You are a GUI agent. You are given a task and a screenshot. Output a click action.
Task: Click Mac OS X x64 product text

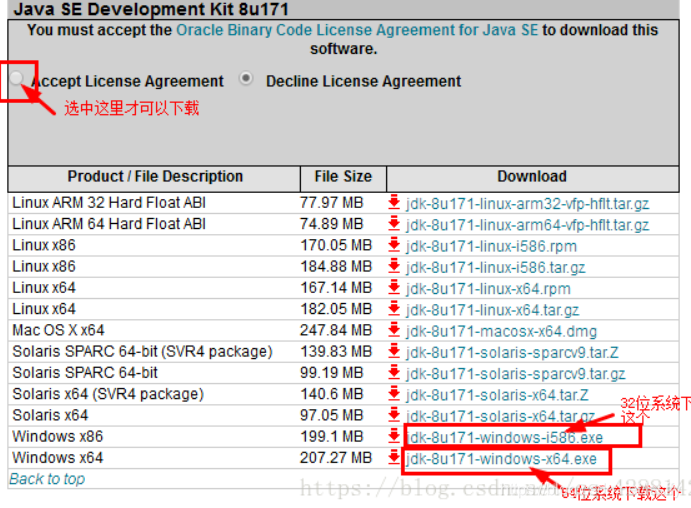[x=58, y=330]
